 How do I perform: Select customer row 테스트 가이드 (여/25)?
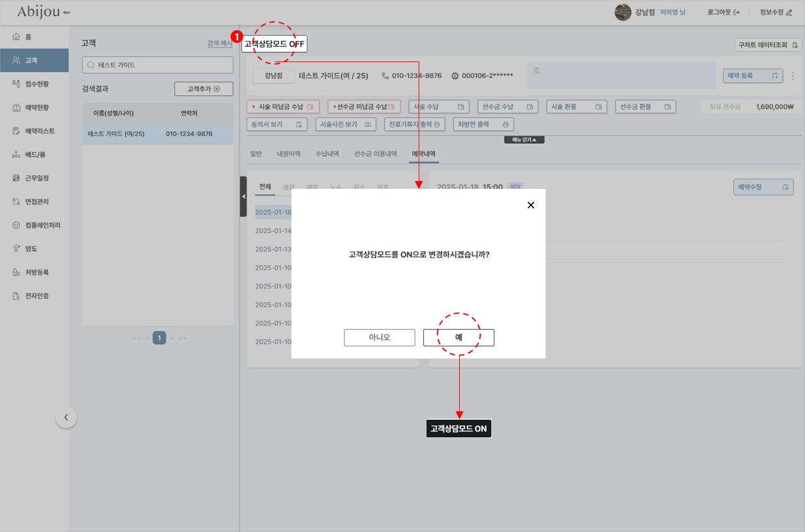tap(158, 134)
